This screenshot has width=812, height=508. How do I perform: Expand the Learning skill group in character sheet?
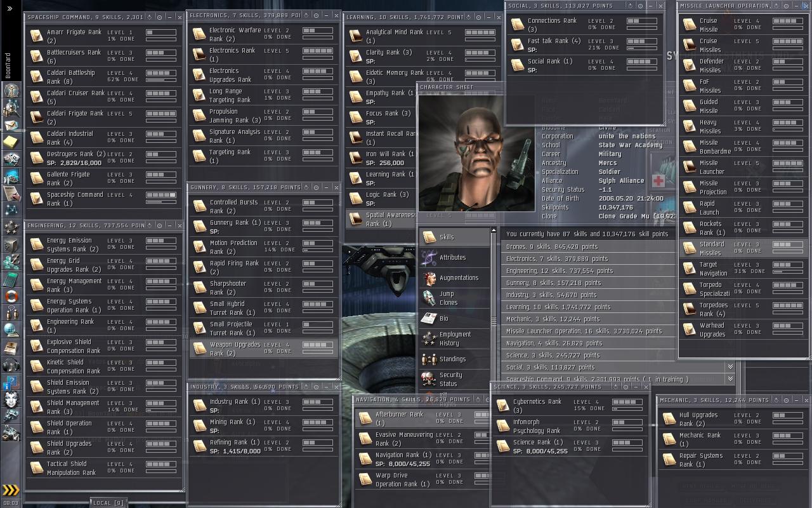point(587,307)
